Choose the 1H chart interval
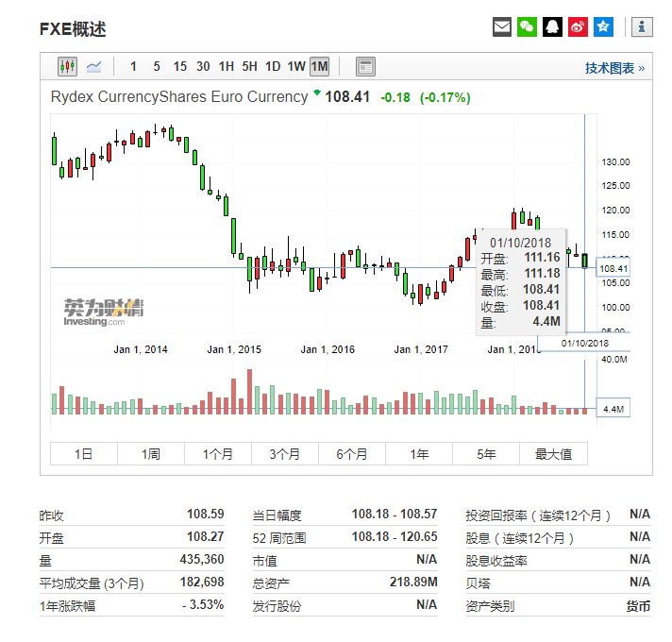Viewport: 672px width, 642px height. pyautogui.click(x=227, y=66)
